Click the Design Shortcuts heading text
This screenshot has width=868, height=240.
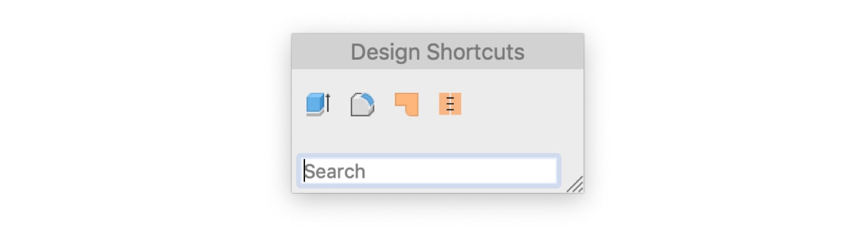(438, 52)
